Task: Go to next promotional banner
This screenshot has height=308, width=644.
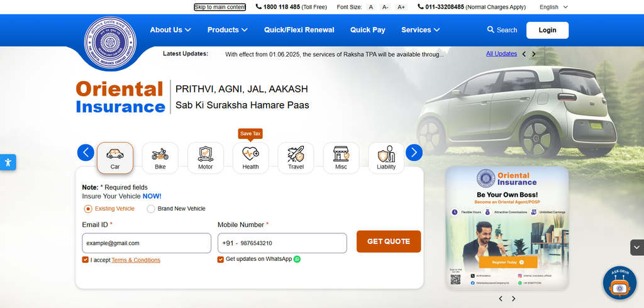Action: [x=513, y=299]
